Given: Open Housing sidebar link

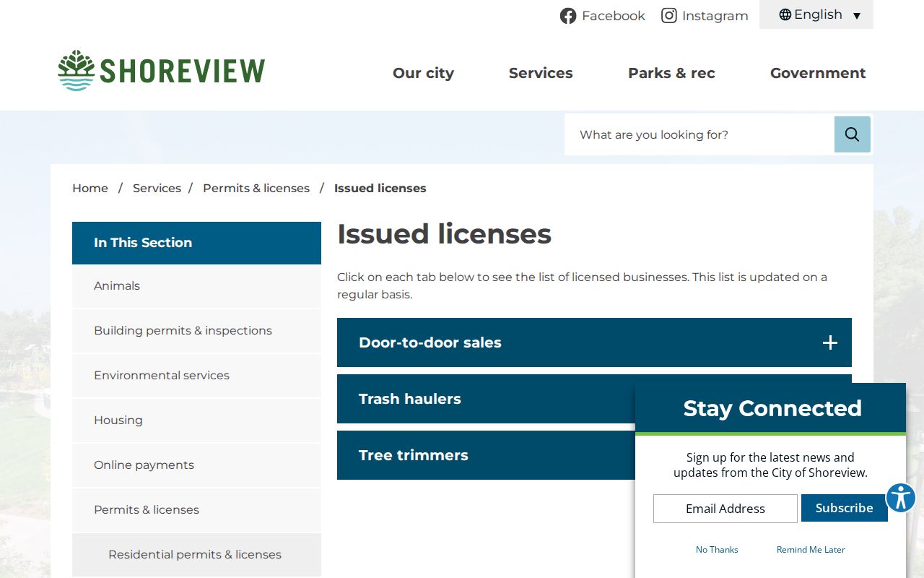Looking at the screenshot, I should pos(196,420).
